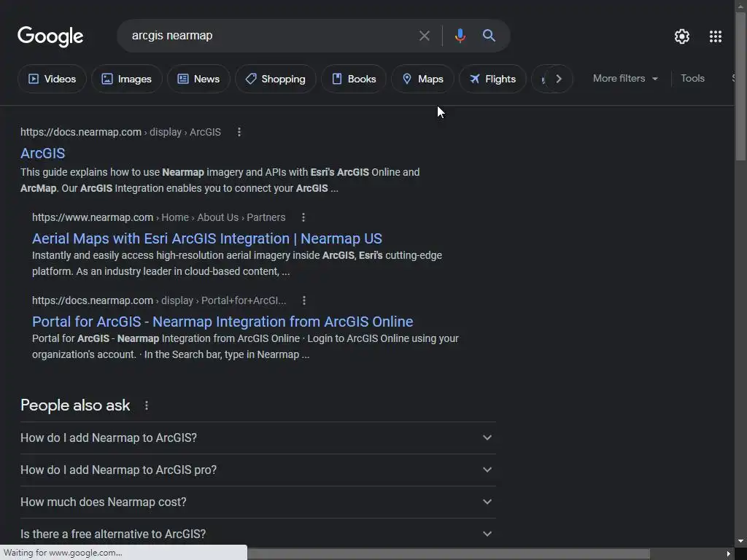747x560 pixels.
Task: Open options for Portal for ArcGIS result
Action: 304,300
